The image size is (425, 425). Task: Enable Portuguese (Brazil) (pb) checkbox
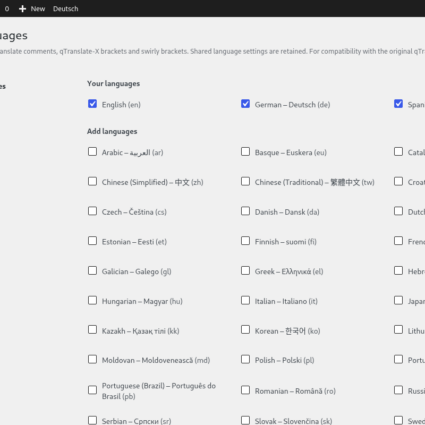(92, 390)
